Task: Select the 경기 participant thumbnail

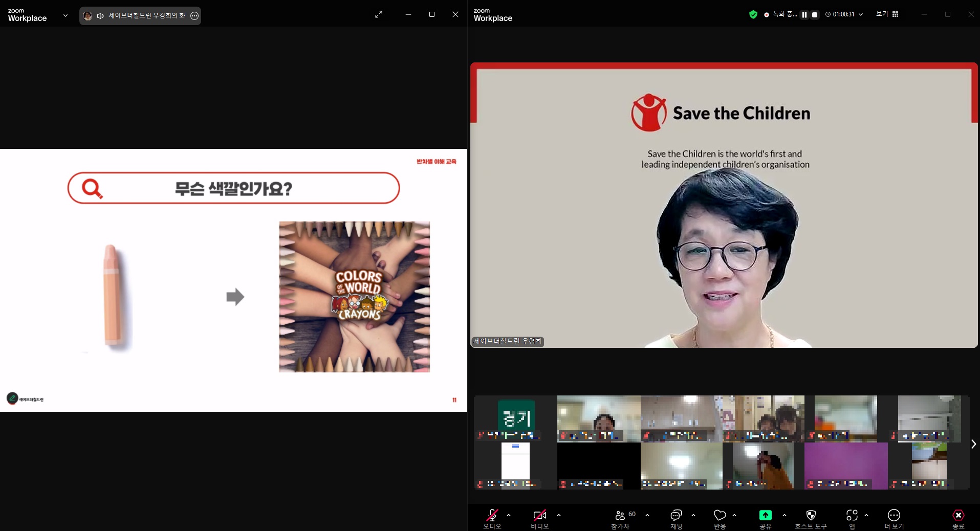Action: [x=515, y=418]
